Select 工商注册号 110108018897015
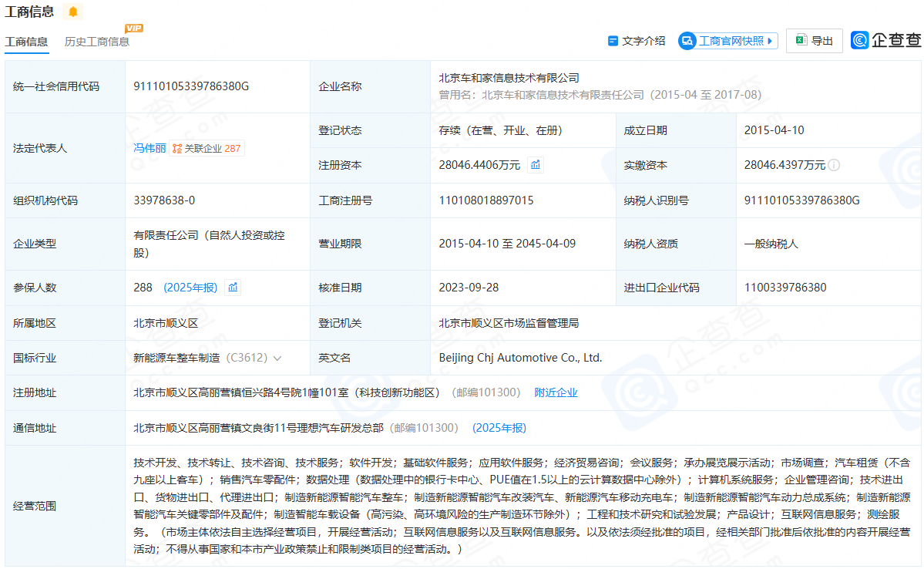Viewport: 924px width, 569px height. 486,200
